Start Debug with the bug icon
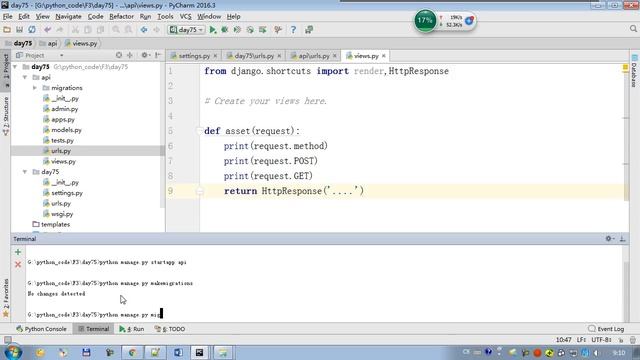This screenshot has width=640, height=360. [224, 30]
